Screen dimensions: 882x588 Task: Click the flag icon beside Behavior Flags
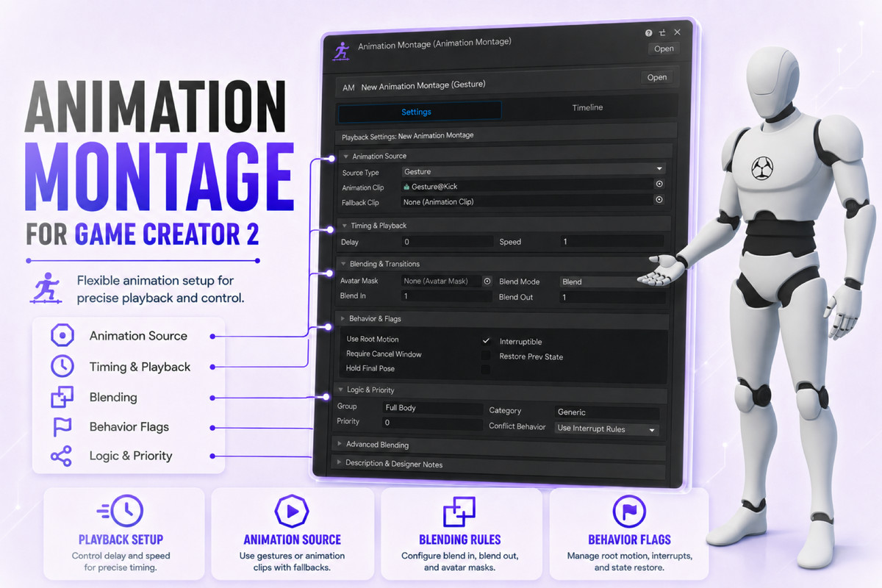pyautogui.click(x=62, y=426)
